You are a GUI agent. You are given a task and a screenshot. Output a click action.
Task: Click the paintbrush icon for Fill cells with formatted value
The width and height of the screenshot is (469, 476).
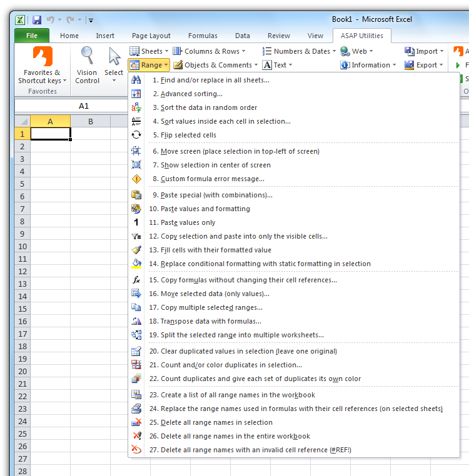point(136,250)
